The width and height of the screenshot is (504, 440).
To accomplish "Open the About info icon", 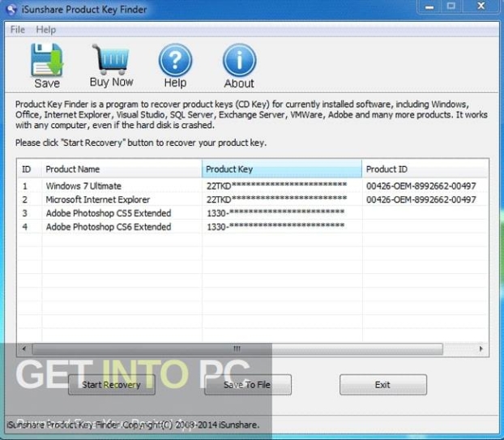I will pyautogui.click(x=239, y=60).
